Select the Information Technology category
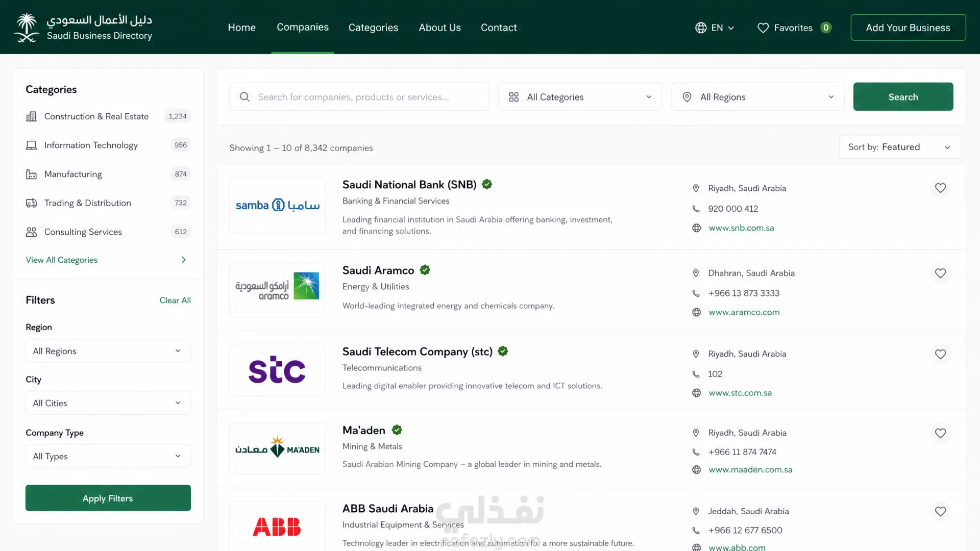980x551 pixels. (108, 145)
